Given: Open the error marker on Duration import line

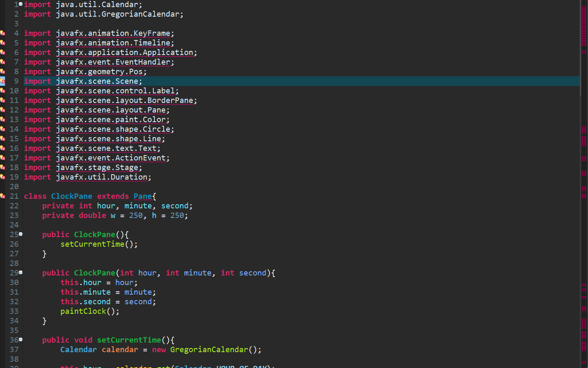Looking at the screenshot, I should [2, 177].
